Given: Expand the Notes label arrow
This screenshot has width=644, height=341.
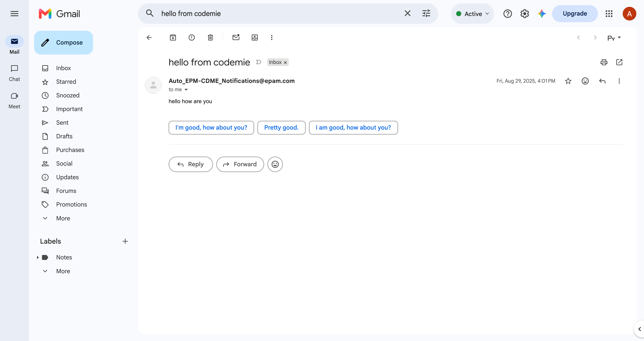Looking at the screenshot, I should point(38,257).
